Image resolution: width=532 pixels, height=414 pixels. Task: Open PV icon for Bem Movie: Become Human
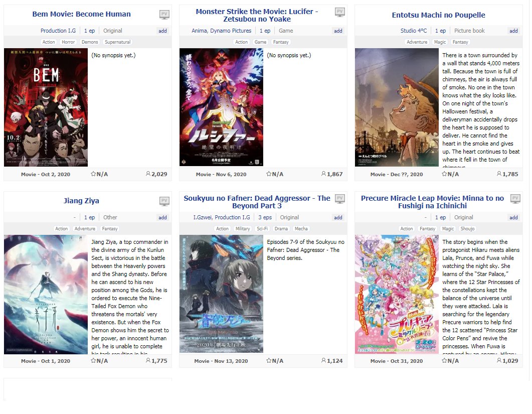(x=164, y=15)
